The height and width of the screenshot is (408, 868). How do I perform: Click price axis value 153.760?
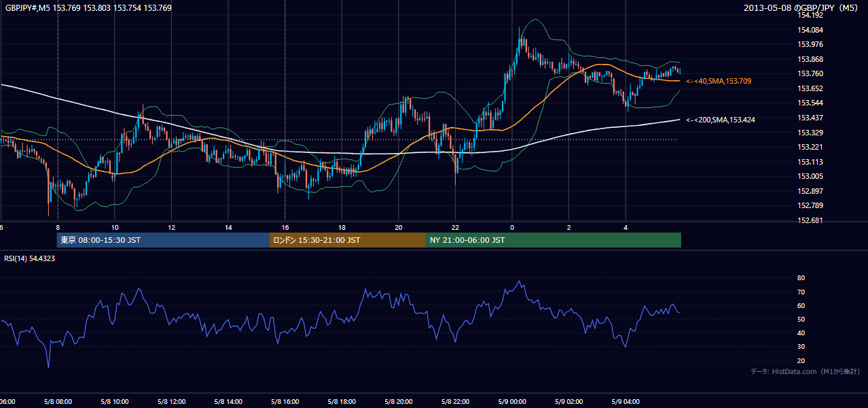[812, 73]
